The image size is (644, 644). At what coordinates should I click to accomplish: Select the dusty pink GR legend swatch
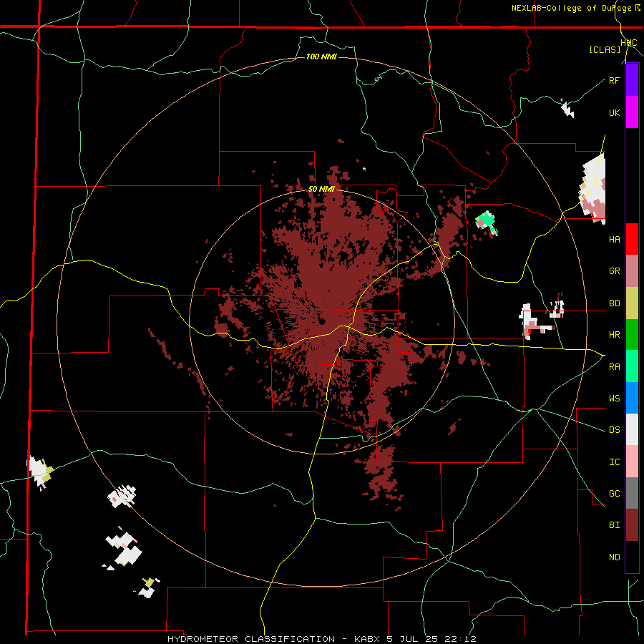(x=632, y=270)
